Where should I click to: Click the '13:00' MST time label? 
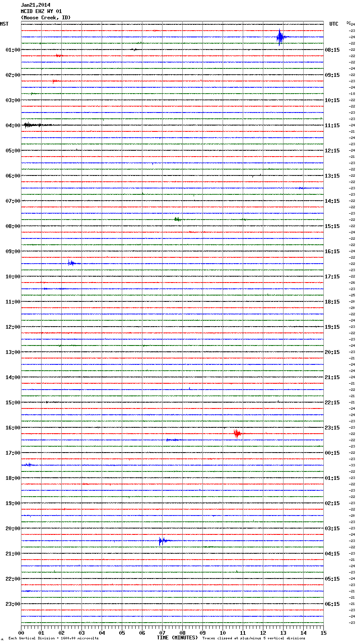pyautogui.click(x=13, y=352)
